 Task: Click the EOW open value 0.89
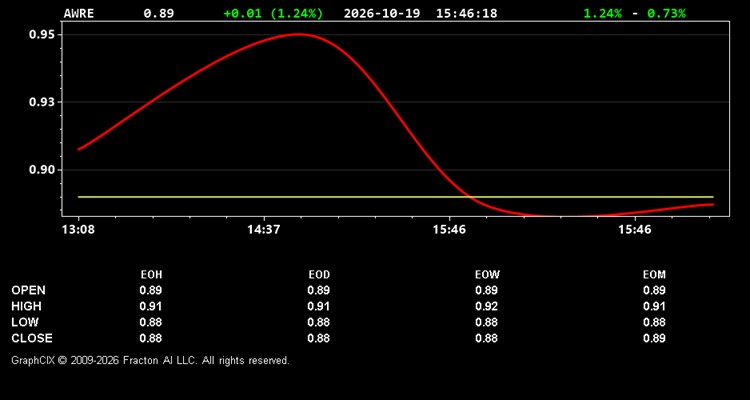pyautogui.click(x=486, y=290)
